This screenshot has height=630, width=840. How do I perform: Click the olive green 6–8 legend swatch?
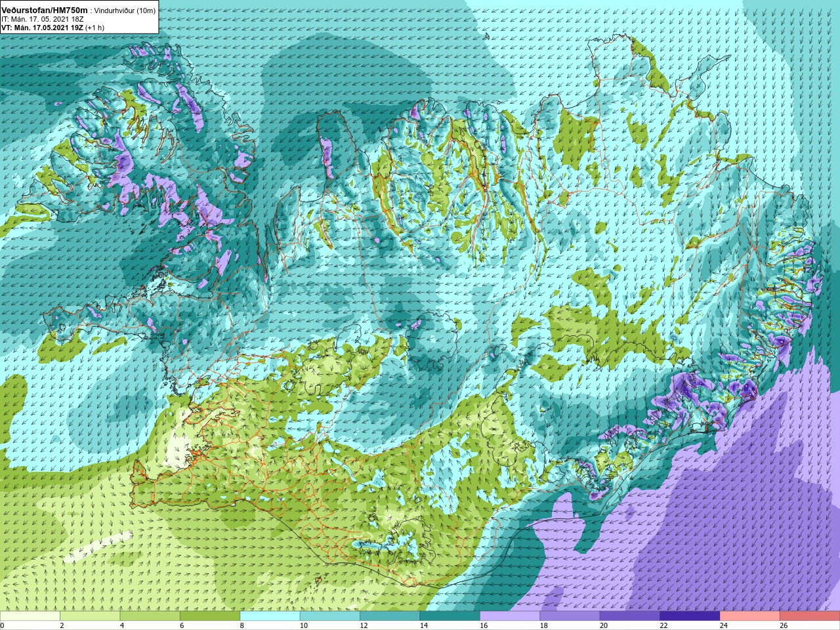[x=210, y=616]
